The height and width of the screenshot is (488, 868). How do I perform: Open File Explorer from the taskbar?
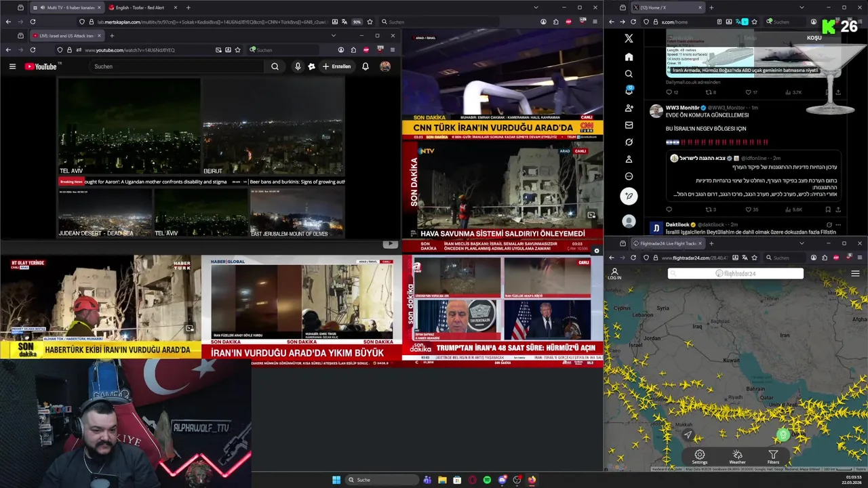(442, 480)
